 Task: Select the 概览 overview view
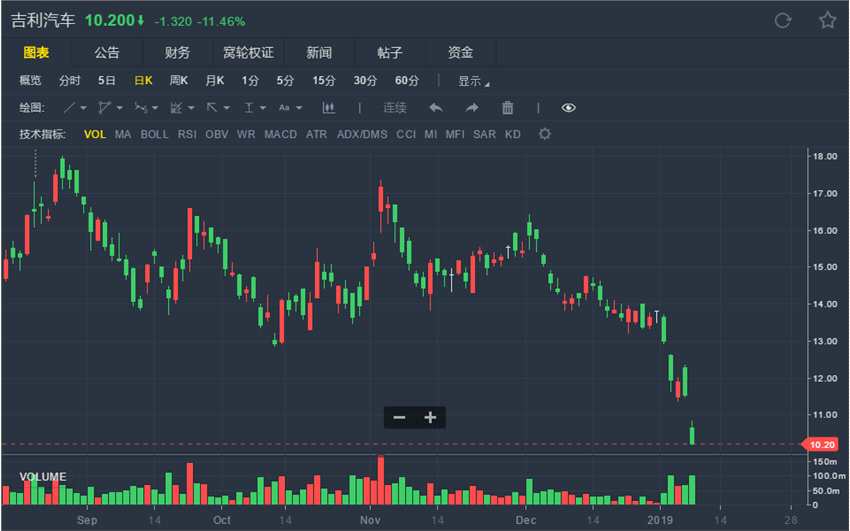point(30,81)
